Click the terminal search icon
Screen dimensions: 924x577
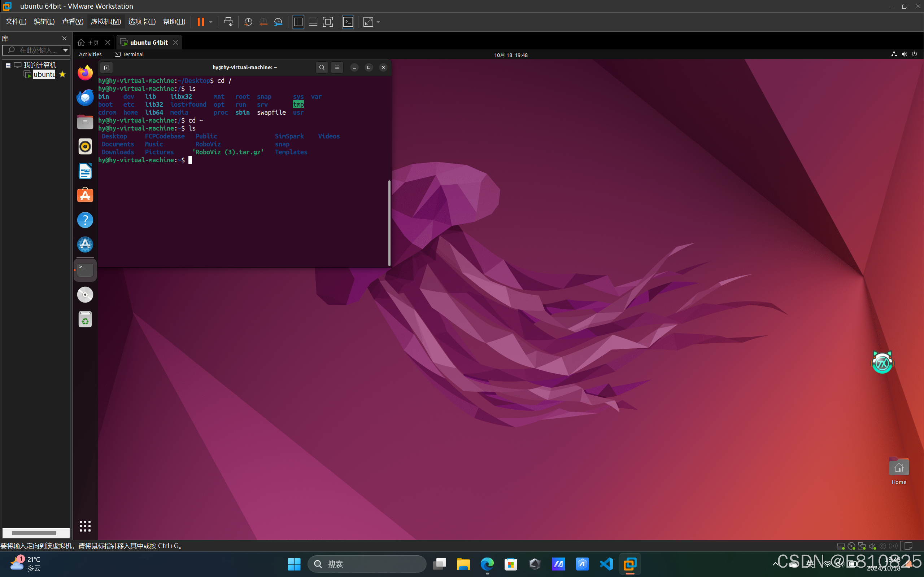(322, 67)
